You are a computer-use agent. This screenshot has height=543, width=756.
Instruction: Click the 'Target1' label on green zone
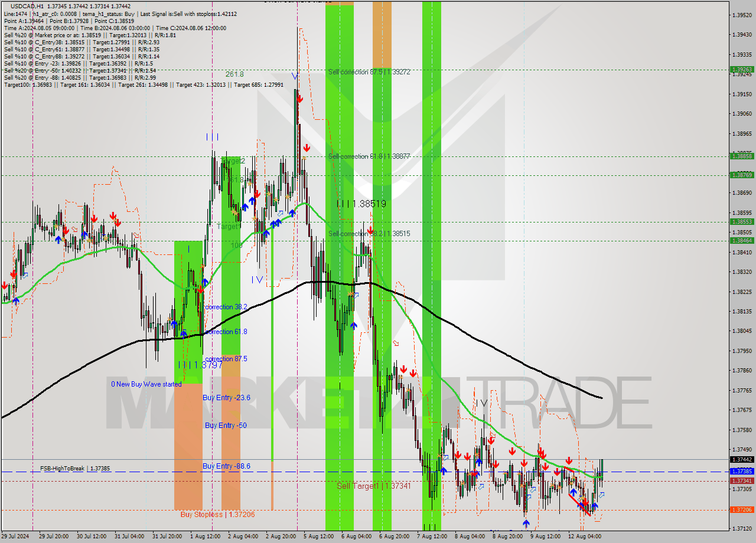coord(229,227)
